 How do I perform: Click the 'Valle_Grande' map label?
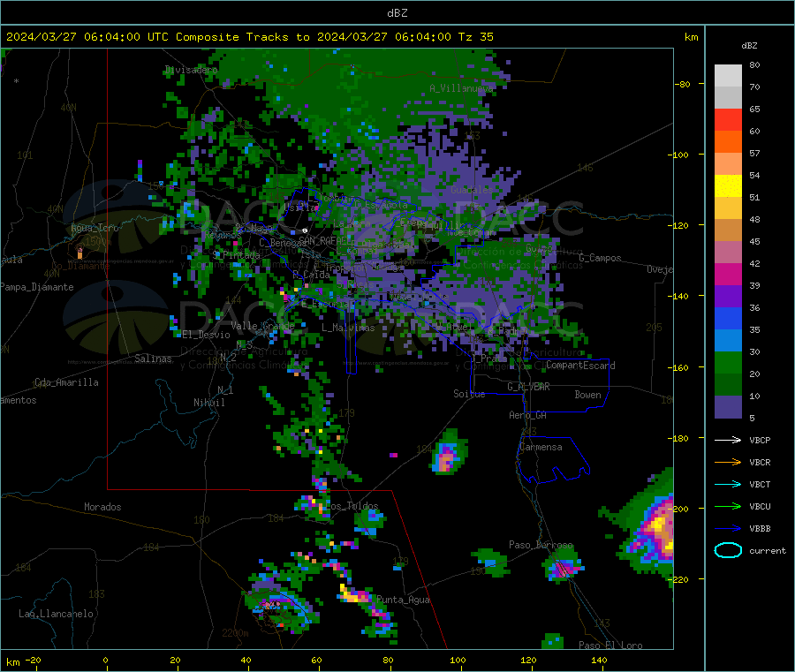tap(262, 326)
